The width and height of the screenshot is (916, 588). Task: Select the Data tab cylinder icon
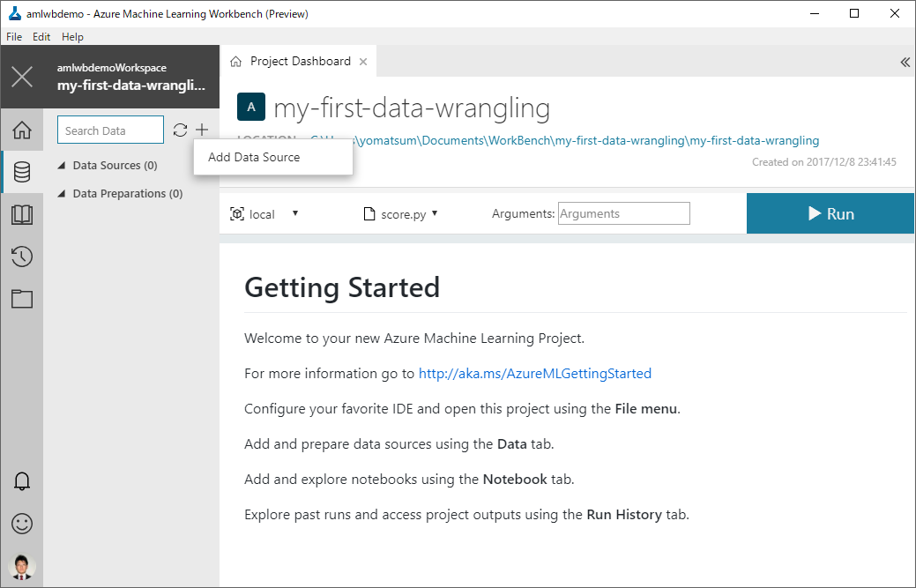22,172
